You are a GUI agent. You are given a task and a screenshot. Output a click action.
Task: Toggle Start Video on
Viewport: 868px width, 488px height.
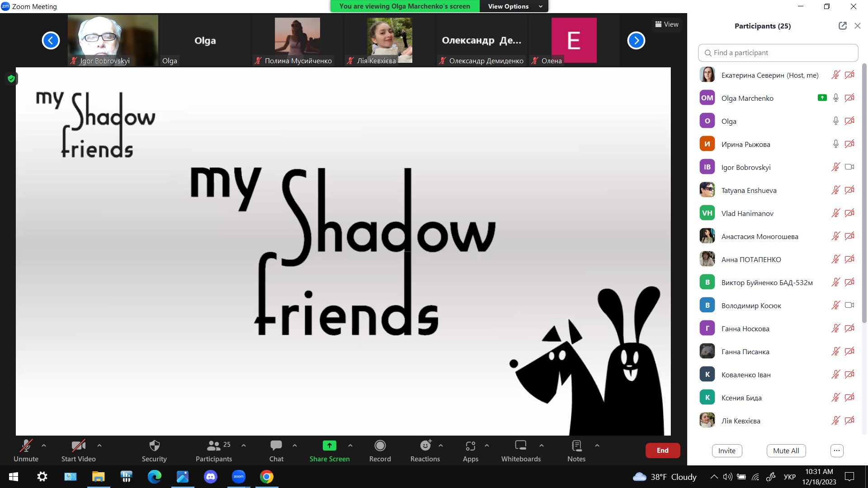[x=78, y=446]
